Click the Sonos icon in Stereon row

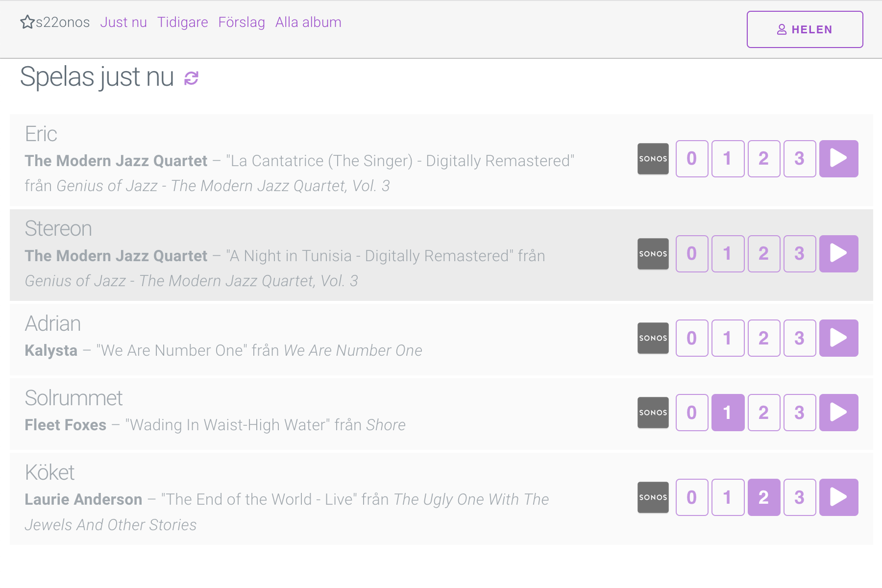653,254
